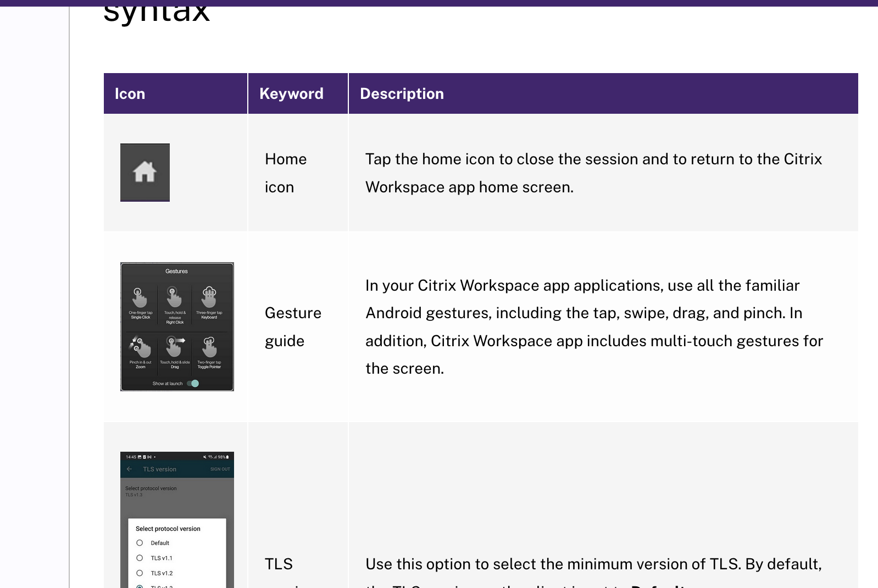
Task: Click the Keyword column header
Action: 298,93
